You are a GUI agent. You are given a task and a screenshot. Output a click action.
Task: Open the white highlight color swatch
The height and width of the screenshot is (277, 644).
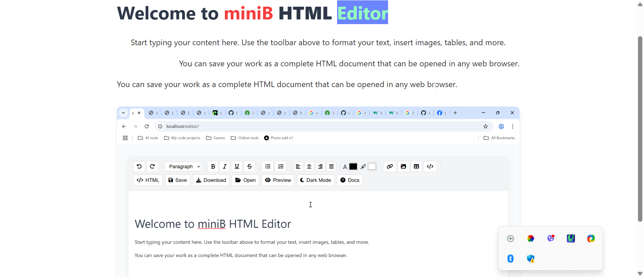tap(372, 166)
